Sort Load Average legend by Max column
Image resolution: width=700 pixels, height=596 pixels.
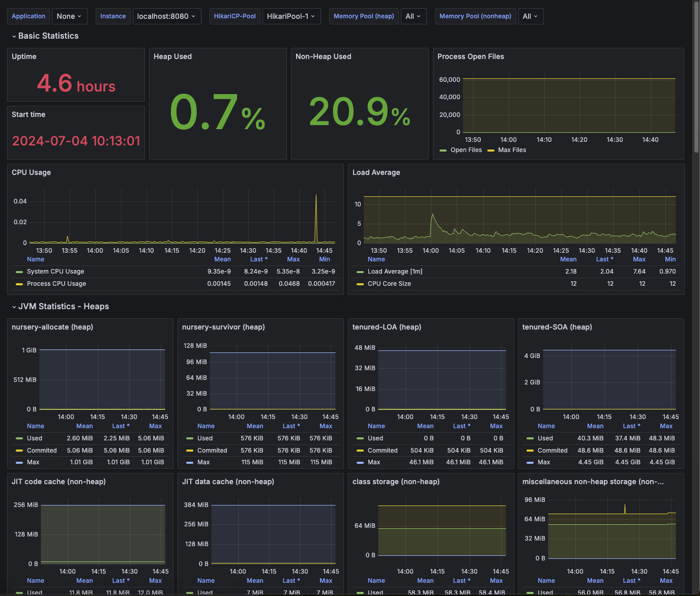pos(639,259)
